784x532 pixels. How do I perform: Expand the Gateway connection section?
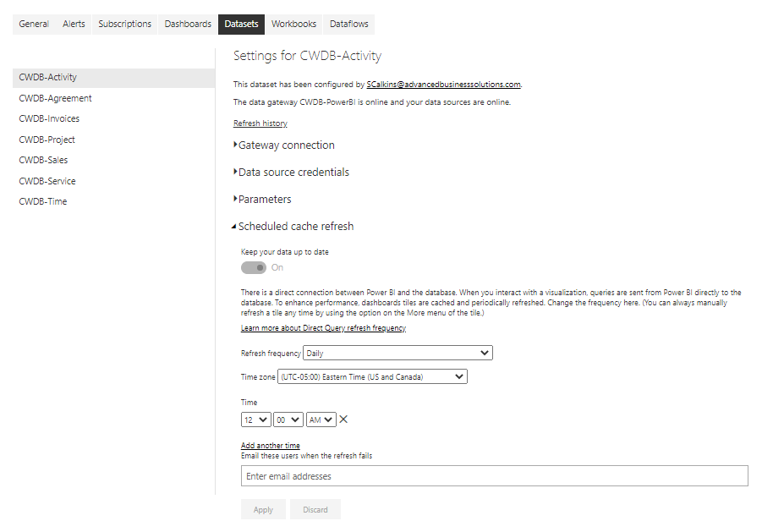pyautogui.click(x=284, y=145)
